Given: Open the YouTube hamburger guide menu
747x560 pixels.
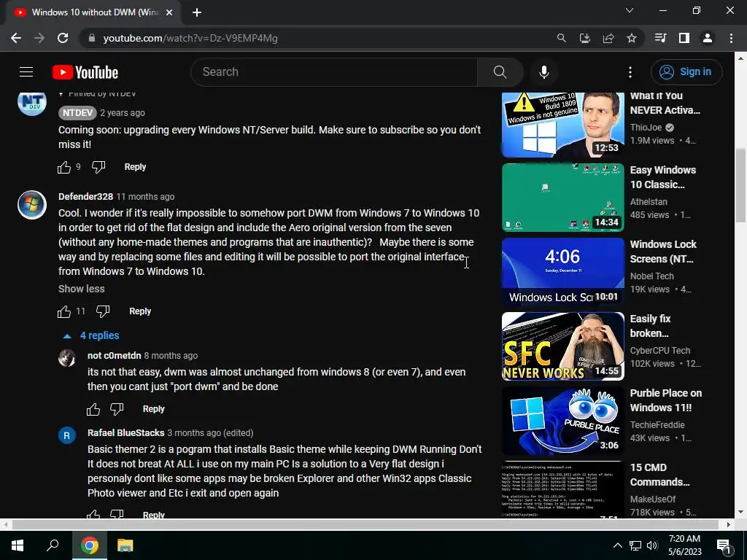Looking at the screenshot, I should [x=26, y=72].
